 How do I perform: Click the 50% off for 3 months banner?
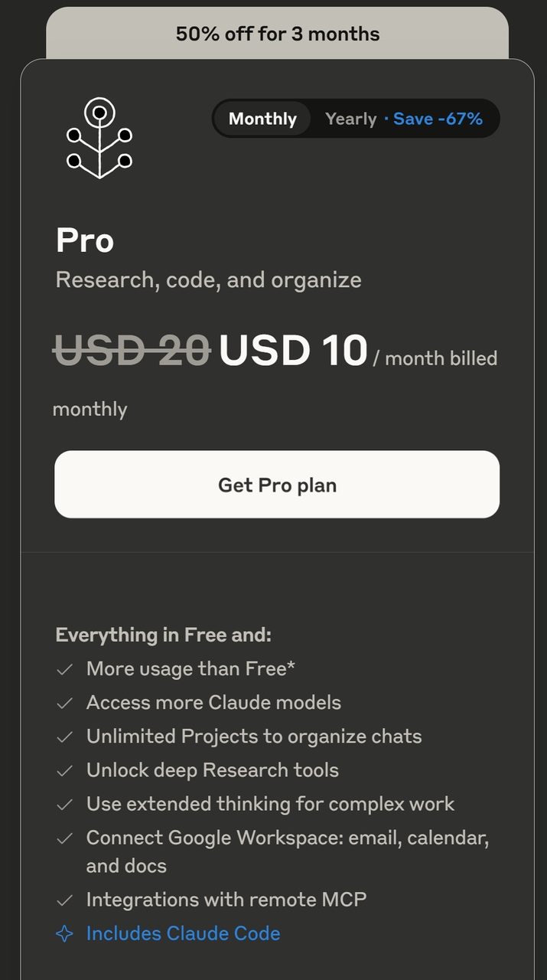coord(277,34)
